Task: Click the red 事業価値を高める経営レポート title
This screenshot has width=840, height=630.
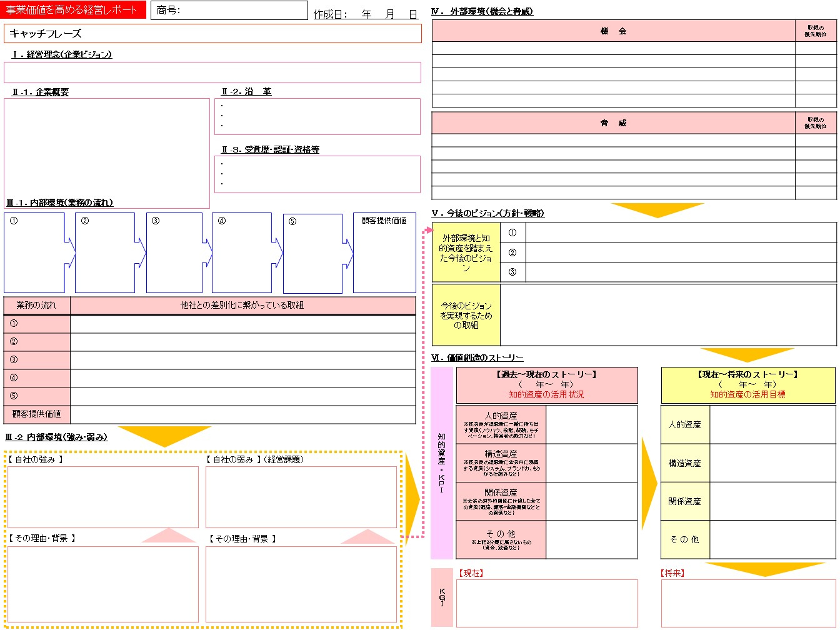Action: [73, 10]
